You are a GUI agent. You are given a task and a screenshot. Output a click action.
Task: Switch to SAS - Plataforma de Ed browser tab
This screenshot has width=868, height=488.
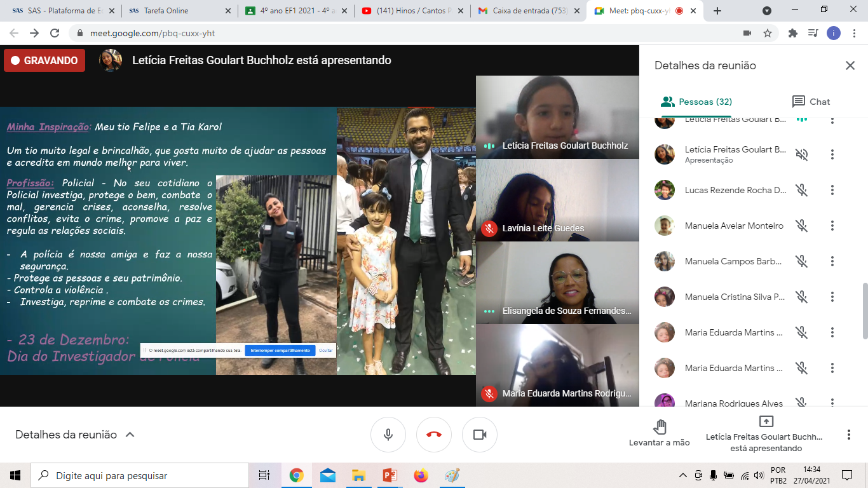(x=59, y=11)
